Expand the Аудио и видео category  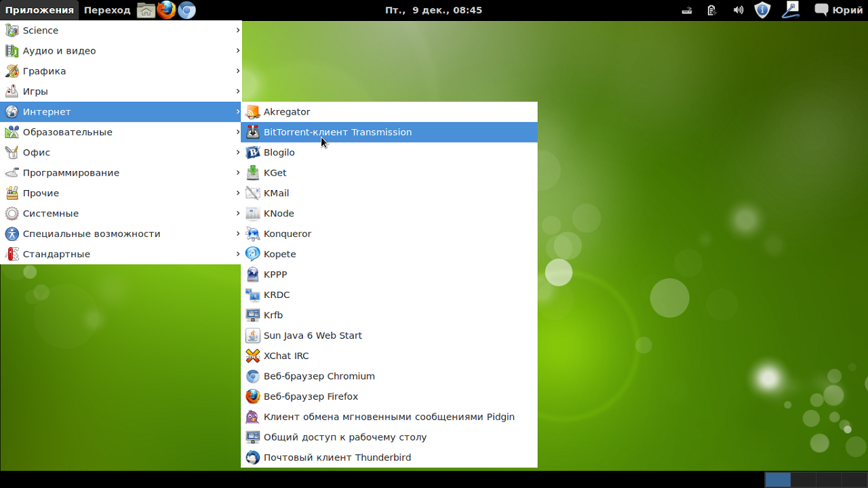[x=121, y=51]
